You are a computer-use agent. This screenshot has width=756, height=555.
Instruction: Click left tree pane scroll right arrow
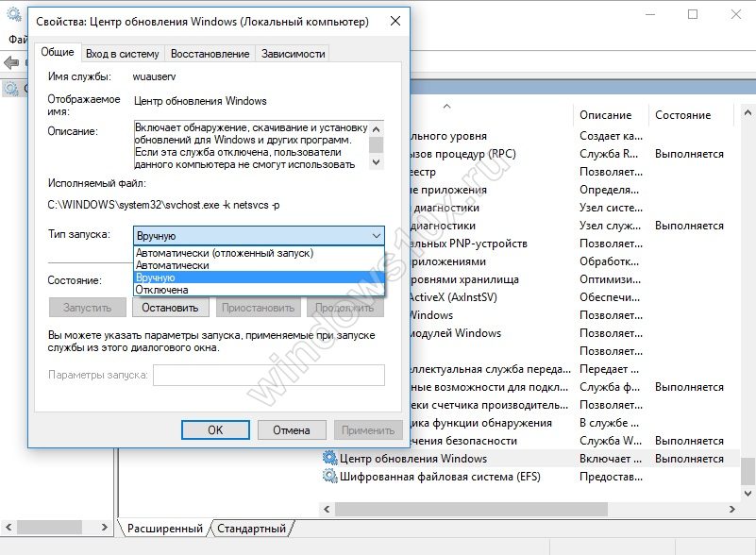point(104,527)
